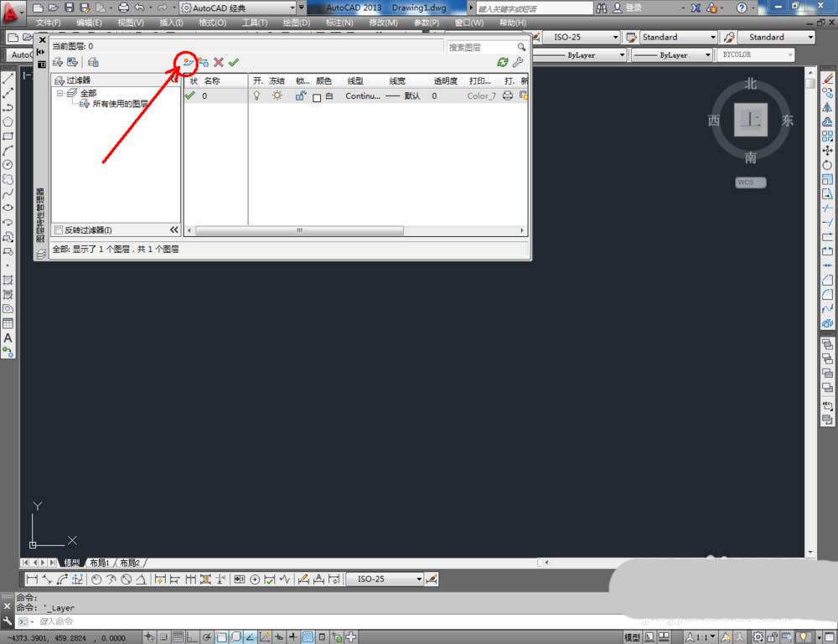Screen dimensions: 838x644
Task: Click the Undo arrow in quick access toolbar
Action: tap(139, 8)
